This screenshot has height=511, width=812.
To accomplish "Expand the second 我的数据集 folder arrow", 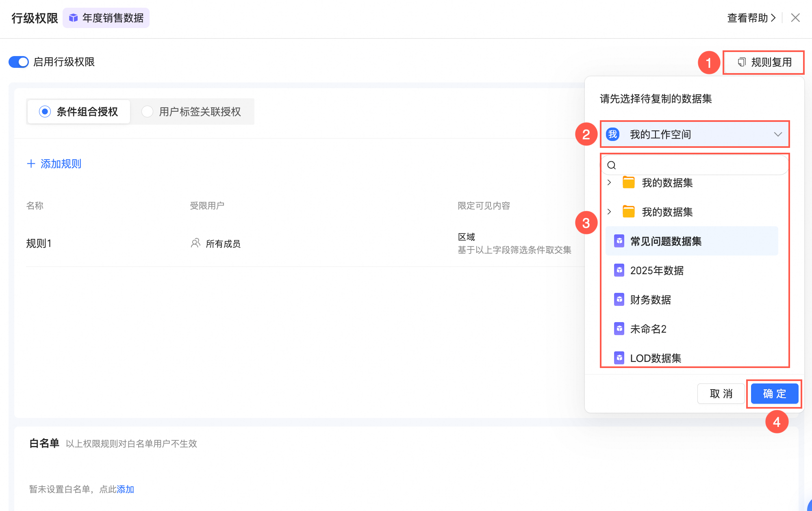I will coord(609,212).
